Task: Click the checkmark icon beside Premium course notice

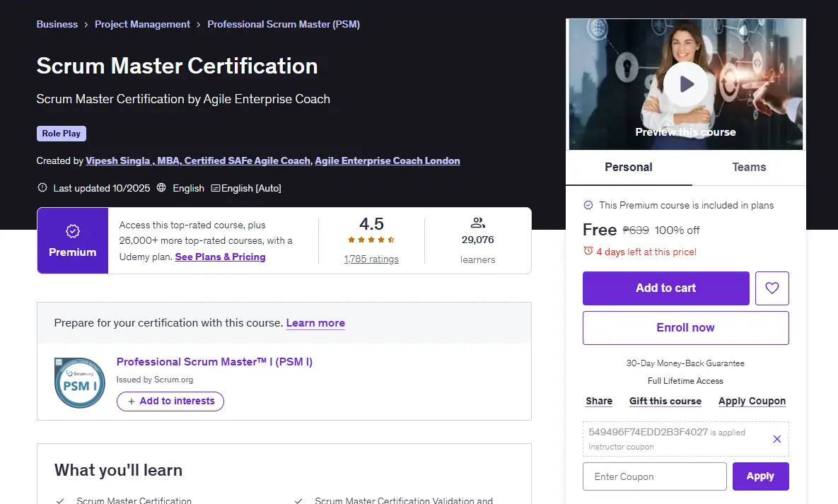Action: (x=588, y=205)
